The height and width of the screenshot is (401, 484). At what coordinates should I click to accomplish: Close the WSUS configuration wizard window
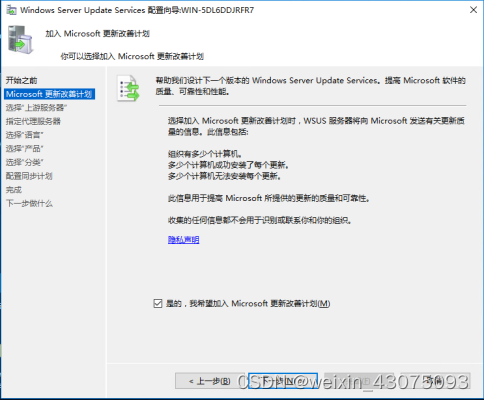point(473,10)
